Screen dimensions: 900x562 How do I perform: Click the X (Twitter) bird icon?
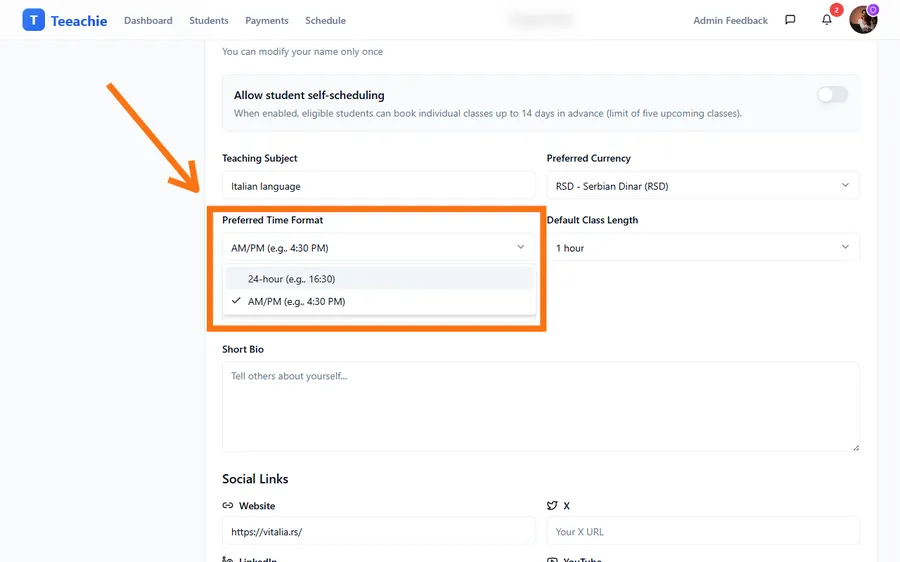(x=552, y=506)
